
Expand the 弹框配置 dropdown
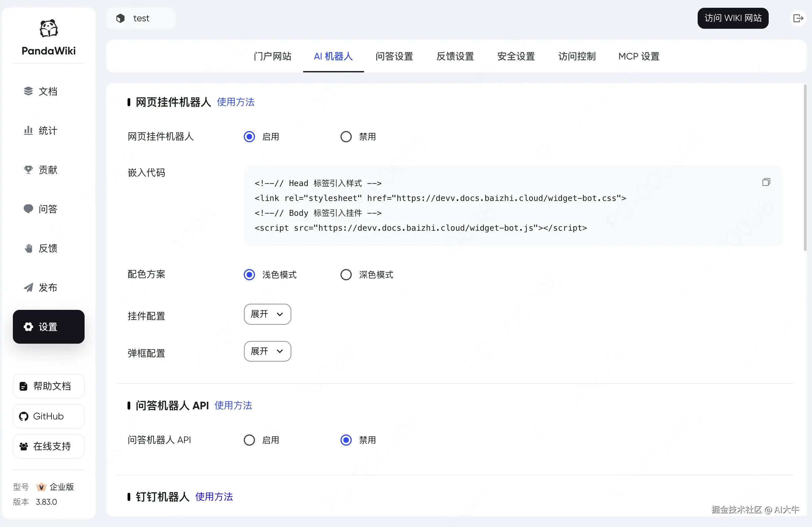(267, 351)
